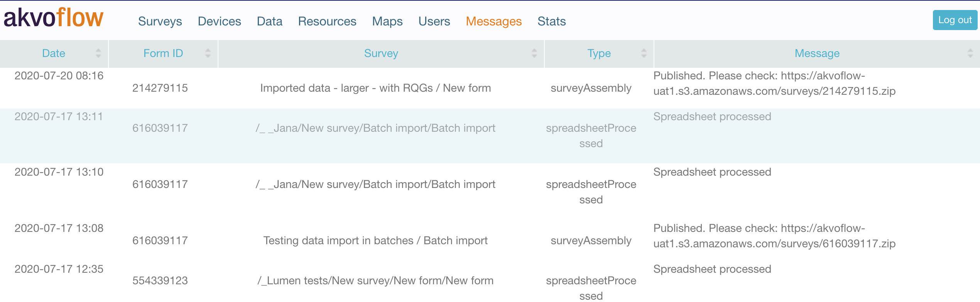Click the Date column header
This screenshot has width=980, height=302.
[x=54, y=53]
